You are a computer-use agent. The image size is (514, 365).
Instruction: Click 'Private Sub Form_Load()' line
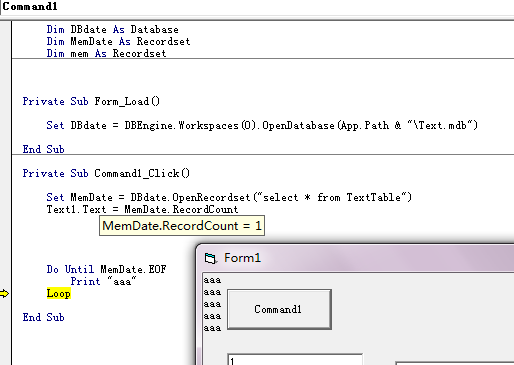tap(91, 101)
